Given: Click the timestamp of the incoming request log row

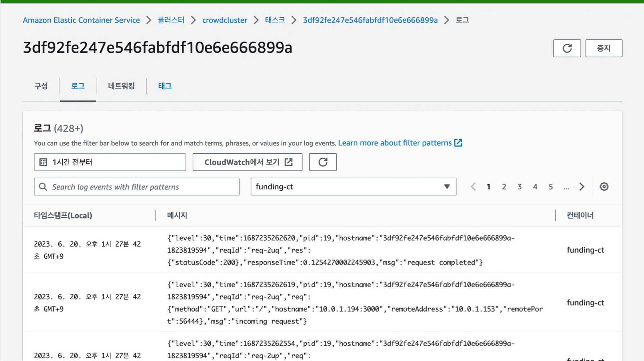Looking at the screenshot, I should click(87, 303).
